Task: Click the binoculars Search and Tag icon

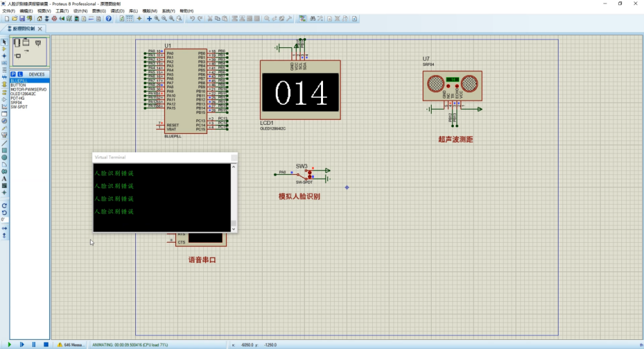Action: click(313, 19)
